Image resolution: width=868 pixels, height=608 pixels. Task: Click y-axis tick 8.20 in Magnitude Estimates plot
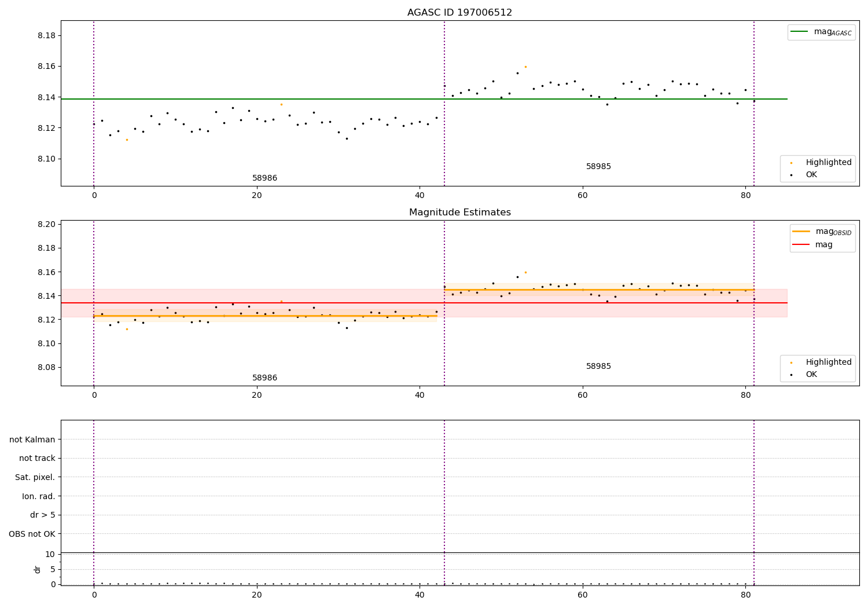(x=46, y=225)
